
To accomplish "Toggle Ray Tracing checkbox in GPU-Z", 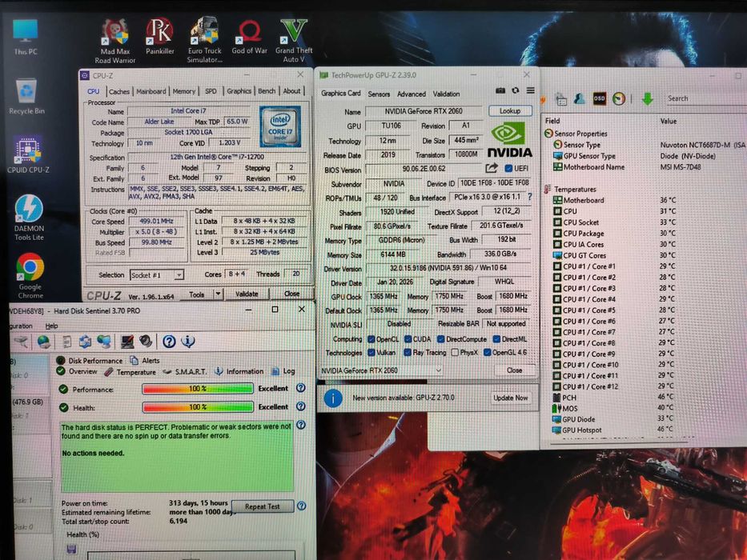I will click(x=408, y=352).
